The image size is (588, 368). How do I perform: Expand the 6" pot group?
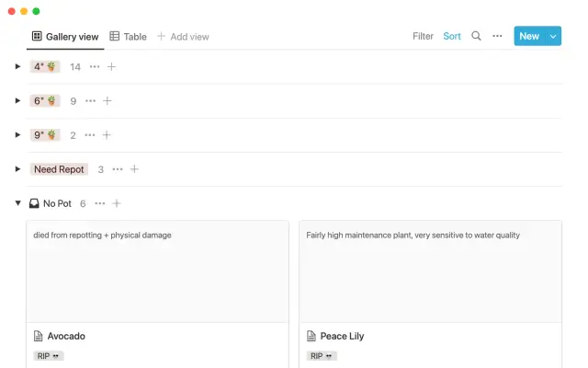tap(17, 101)
